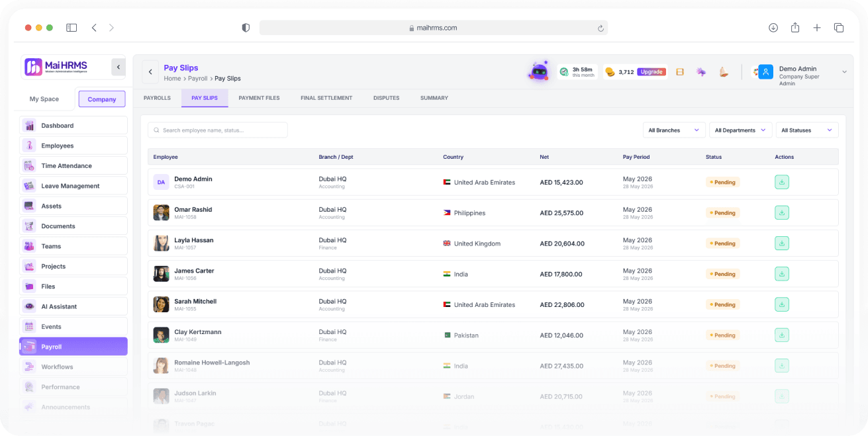This screenshot has width=868, height=436.
Task: Click the Net column header
Action: coord(544,157)
